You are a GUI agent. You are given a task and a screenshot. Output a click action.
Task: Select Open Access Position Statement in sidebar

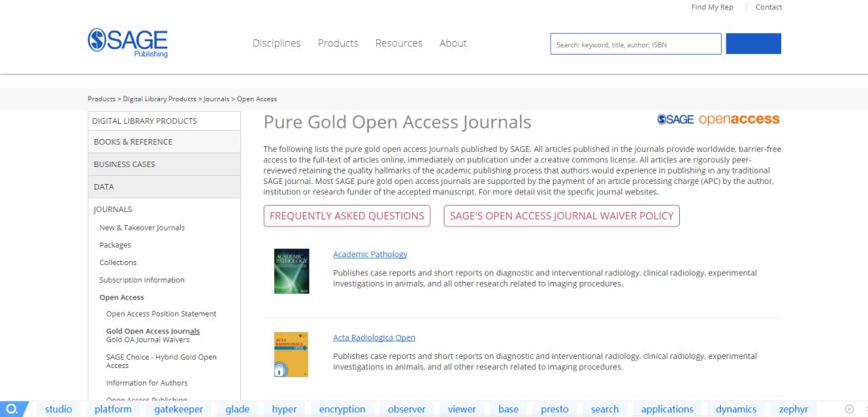tap(161, 314)
